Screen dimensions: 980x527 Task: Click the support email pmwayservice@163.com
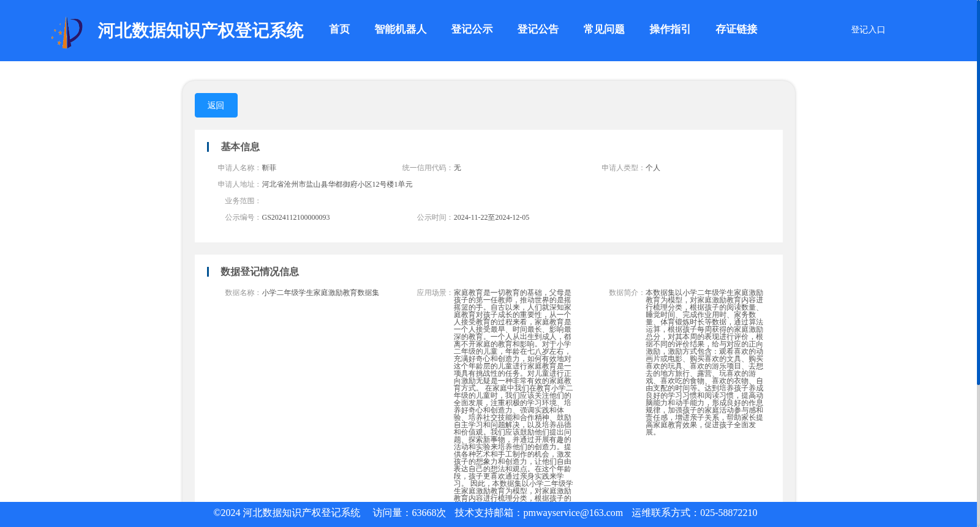click(573, 513)
